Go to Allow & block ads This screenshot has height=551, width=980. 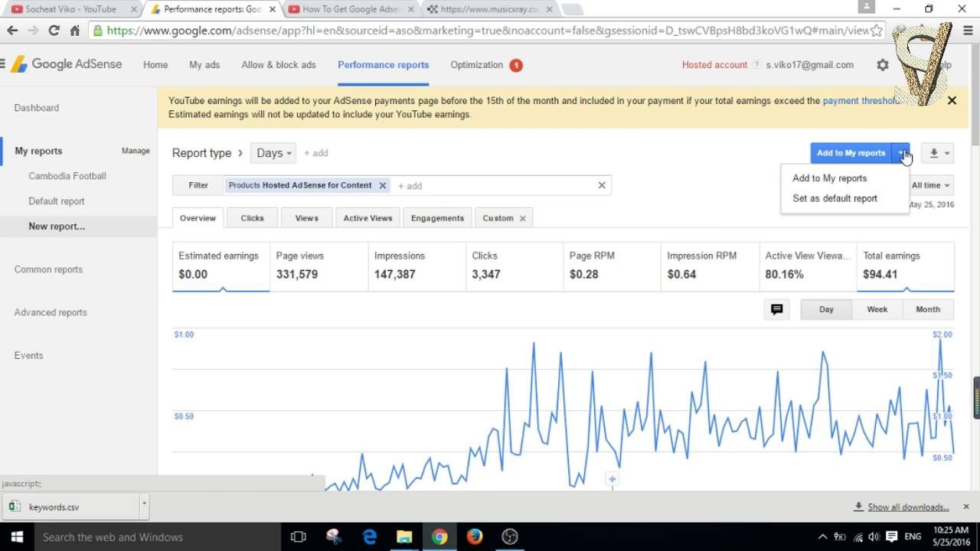[x=279, y=65]
